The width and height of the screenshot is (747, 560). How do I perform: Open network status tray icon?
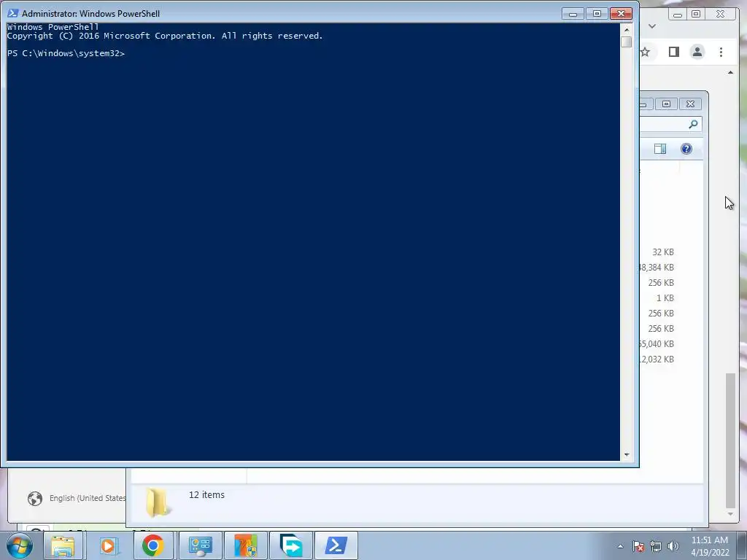(656, 546)
